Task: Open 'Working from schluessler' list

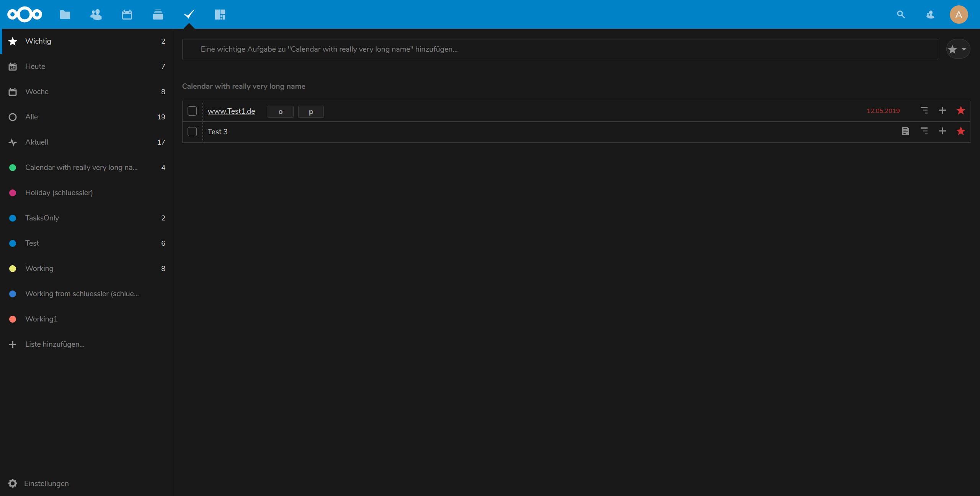Action: coord(86,294)
